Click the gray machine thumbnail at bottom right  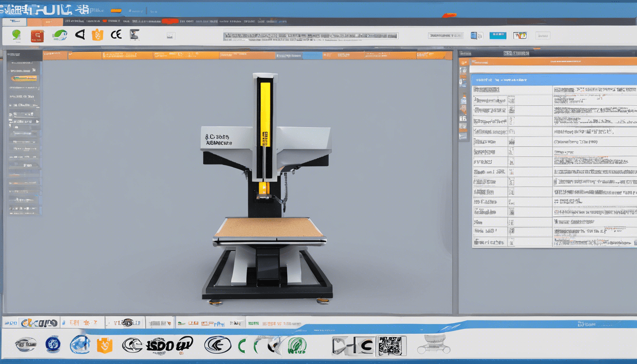click(x=434, y=345)
